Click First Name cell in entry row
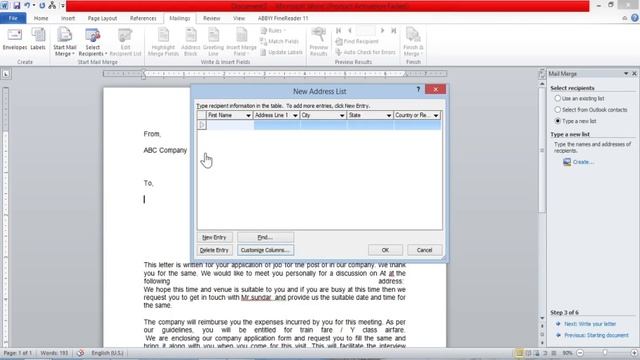 230,124
